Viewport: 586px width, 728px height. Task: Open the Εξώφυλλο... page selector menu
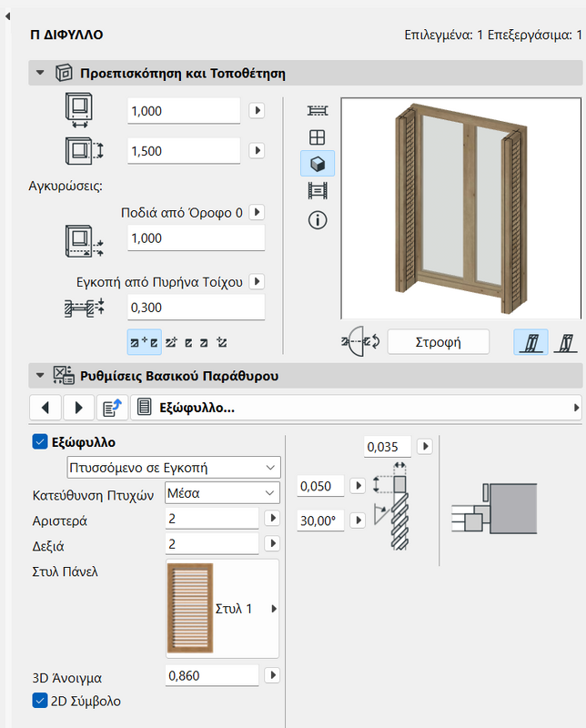point(355,408)
